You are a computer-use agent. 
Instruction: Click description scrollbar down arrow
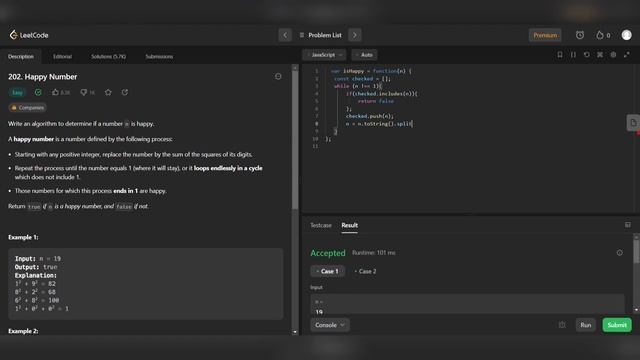(x=295, y=332)
